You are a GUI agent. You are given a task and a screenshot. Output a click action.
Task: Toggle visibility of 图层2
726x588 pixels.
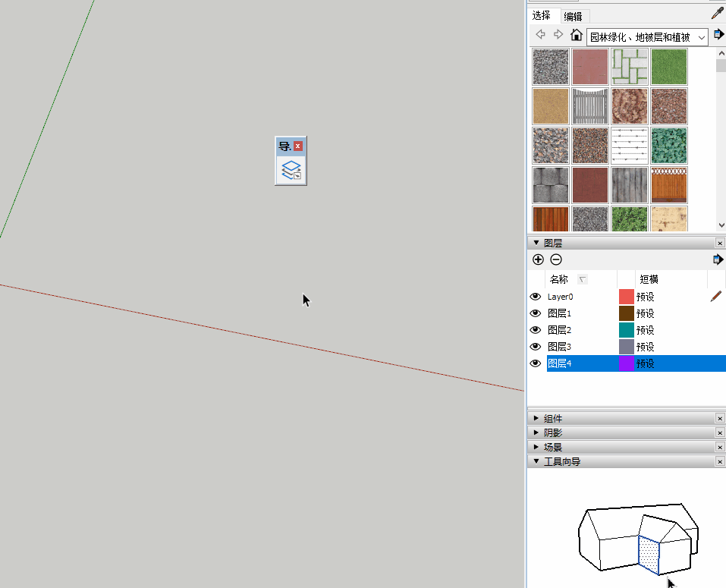[x=536, y=330]
